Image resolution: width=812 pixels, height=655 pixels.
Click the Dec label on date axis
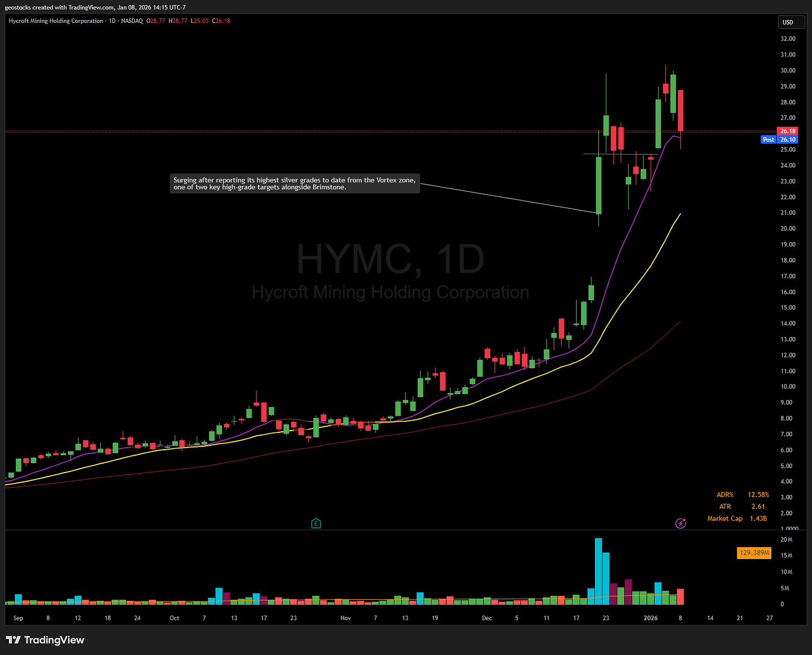(x=487, y=618)
